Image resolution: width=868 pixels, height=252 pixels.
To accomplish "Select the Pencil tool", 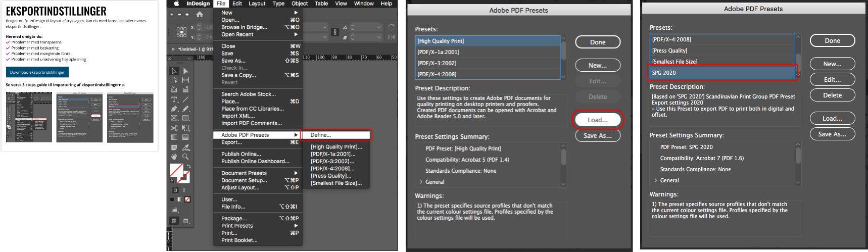I will (185, 109).
